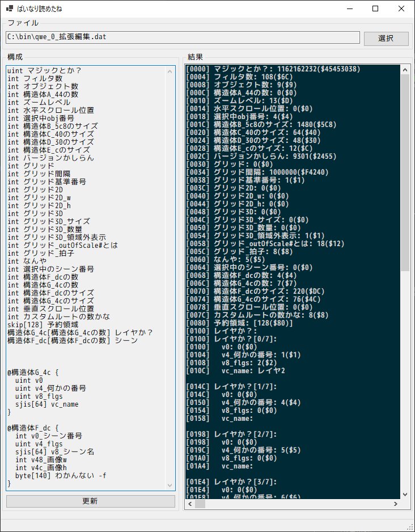Screen dimensions: 415x532
Task: Click the 結果 horizontal scroll left arrow
Action: tap(190, 504)
